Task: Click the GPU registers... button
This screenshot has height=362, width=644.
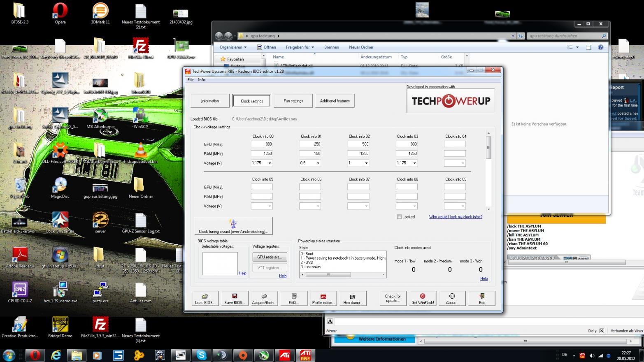Action: coord(270,257)
